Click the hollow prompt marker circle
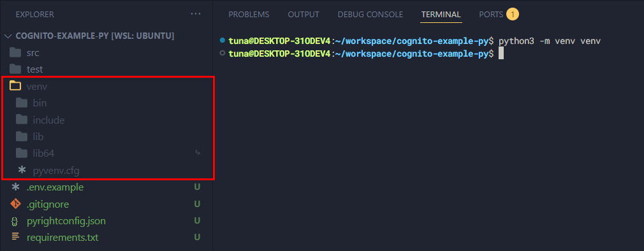 point(223,53)
